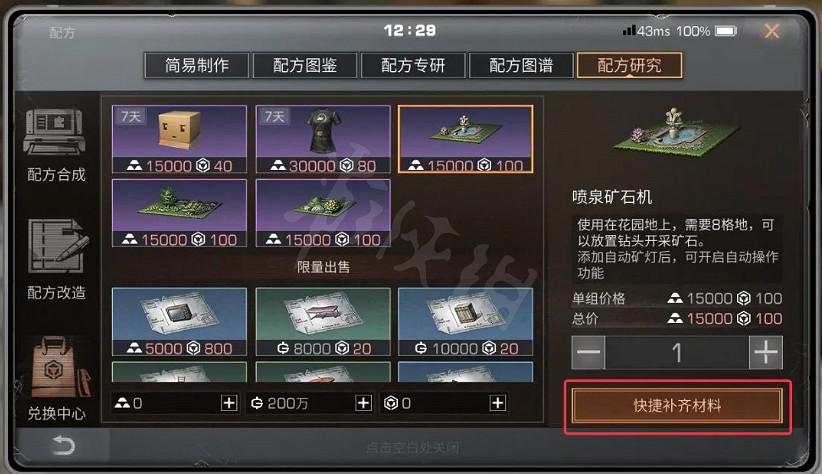Open the 配方改造 notepad icon
Screen dimensions: 822x474
(57, 246)
